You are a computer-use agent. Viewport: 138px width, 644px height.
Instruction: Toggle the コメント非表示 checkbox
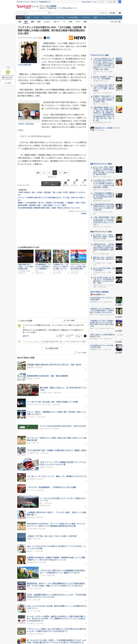coord(75,352)
